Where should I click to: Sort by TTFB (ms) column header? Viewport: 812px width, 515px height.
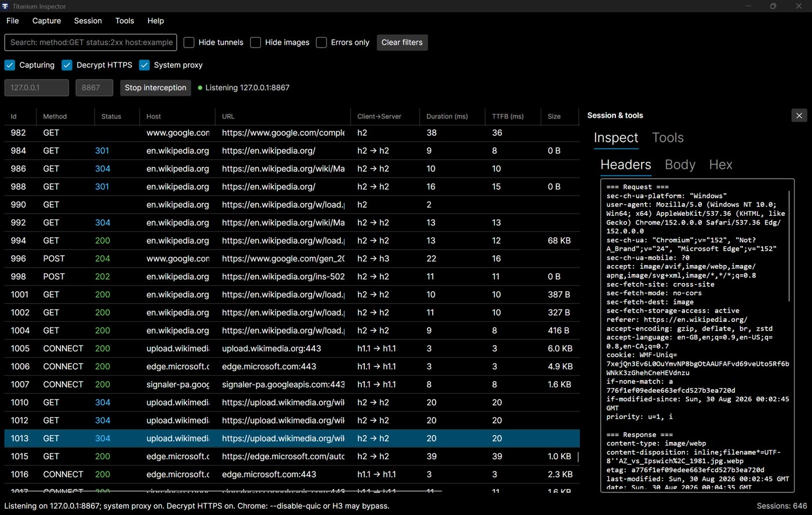click(x=513, y=117)
